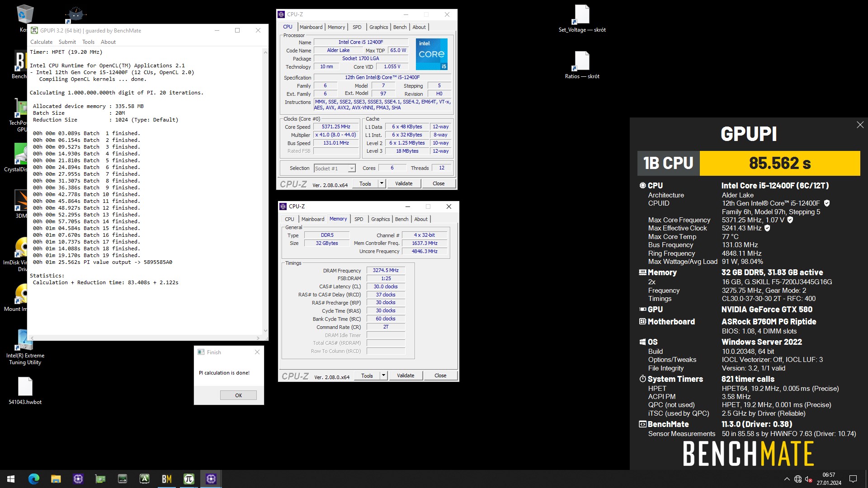The image size is (868, 488).
Task: Open the Calculate menu in GPUPI
Action: (41, 42)
